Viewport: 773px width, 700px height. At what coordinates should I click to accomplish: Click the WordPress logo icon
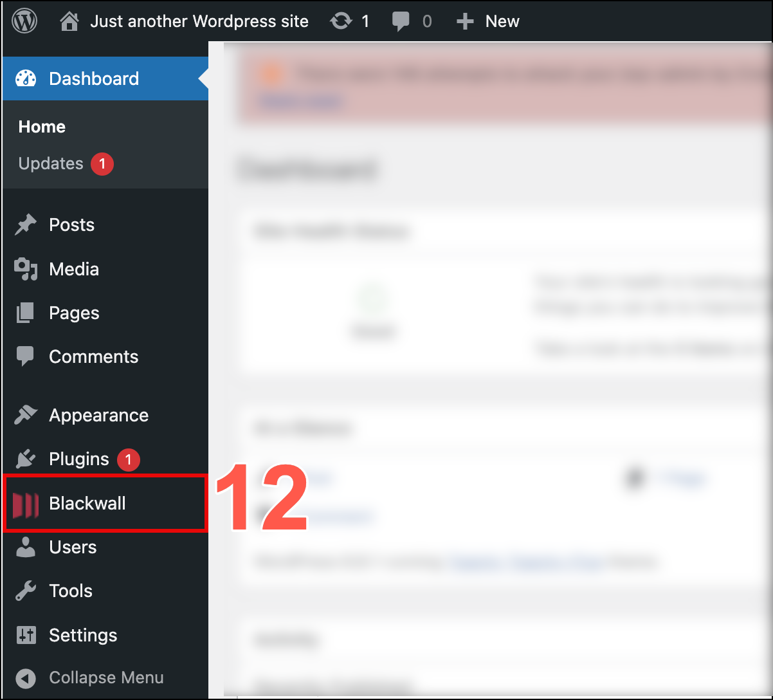[x=25, y=21]
